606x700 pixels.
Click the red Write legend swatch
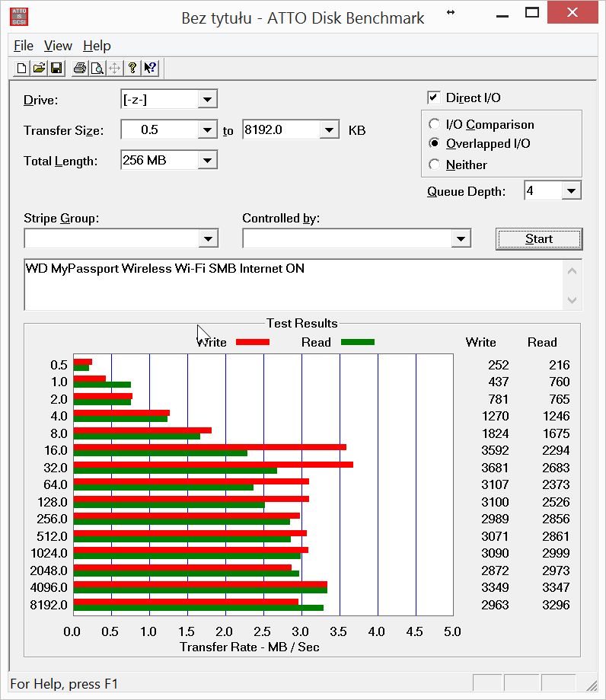253,342
